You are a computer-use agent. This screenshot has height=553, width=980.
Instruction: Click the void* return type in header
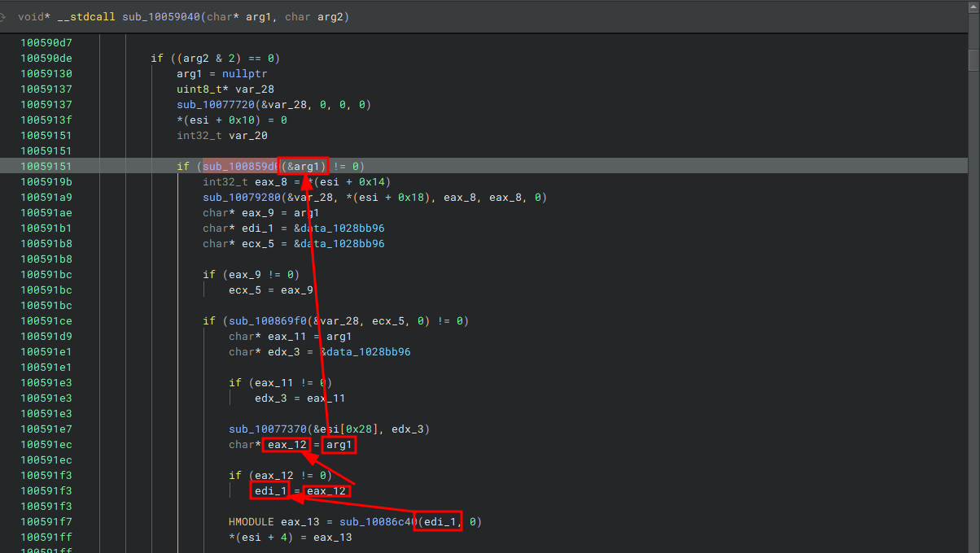[x=34, y=16]
